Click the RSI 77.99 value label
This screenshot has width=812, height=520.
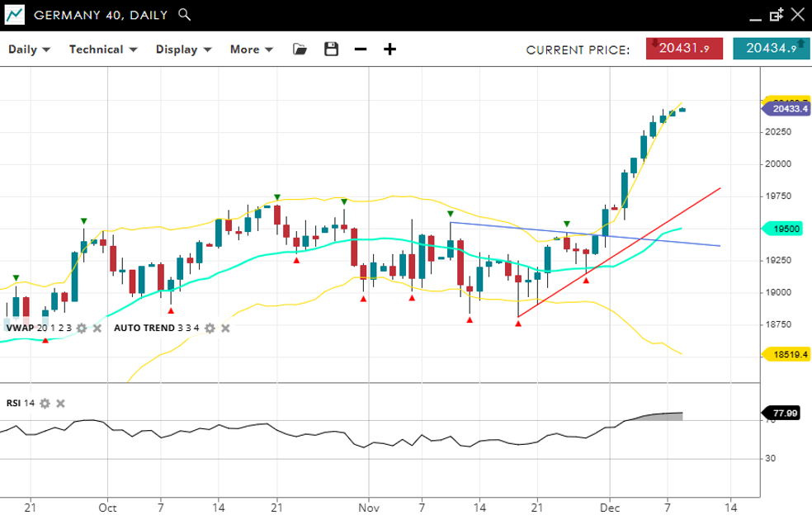click(x=787, y=413)
